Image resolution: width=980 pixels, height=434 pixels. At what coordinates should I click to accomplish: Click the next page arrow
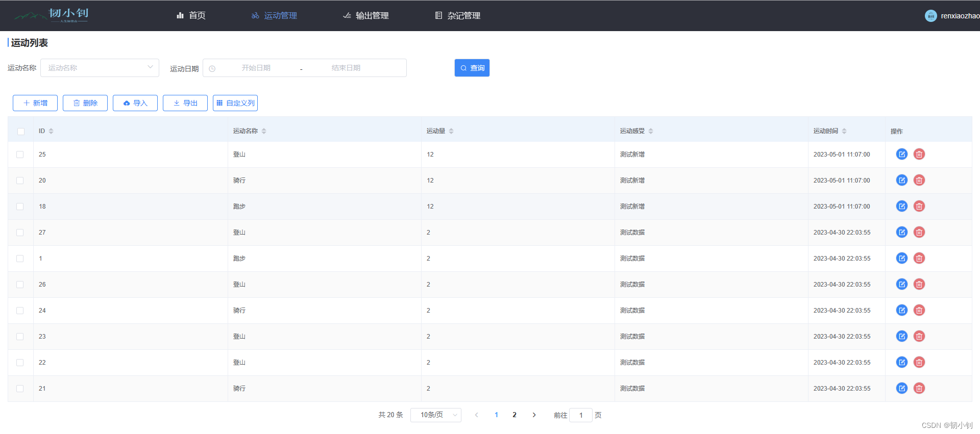[534, 415]
